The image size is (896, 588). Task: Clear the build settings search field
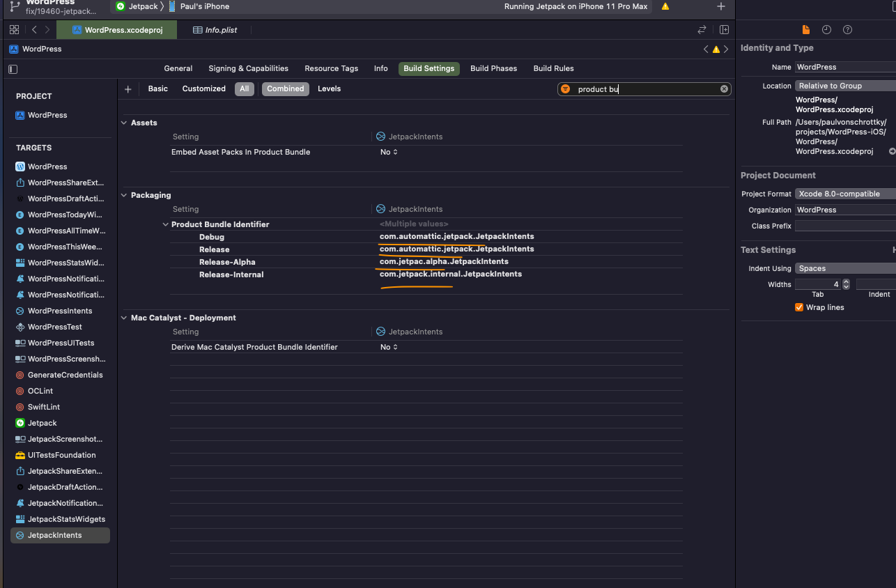[724, 89]
